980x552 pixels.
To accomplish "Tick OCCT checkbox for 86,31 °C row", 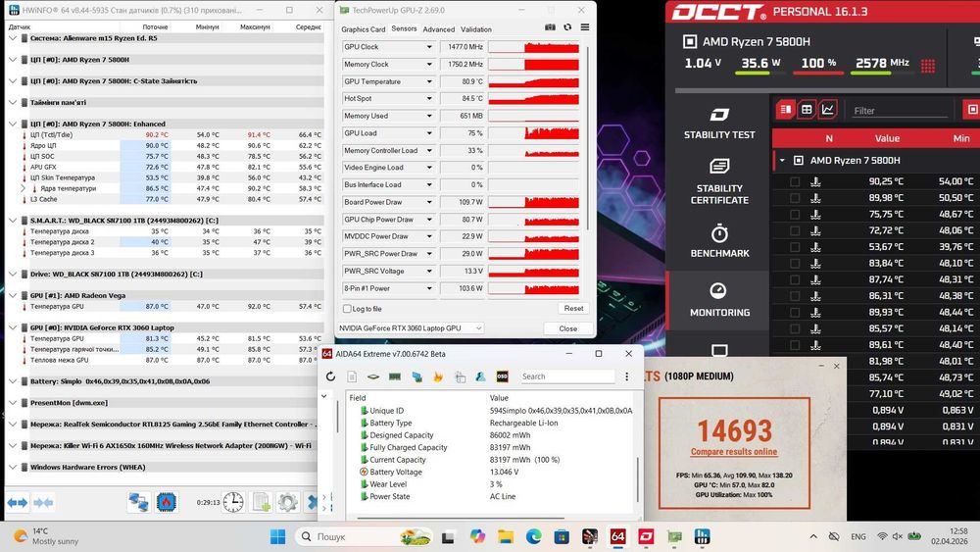I will (795, 295).
